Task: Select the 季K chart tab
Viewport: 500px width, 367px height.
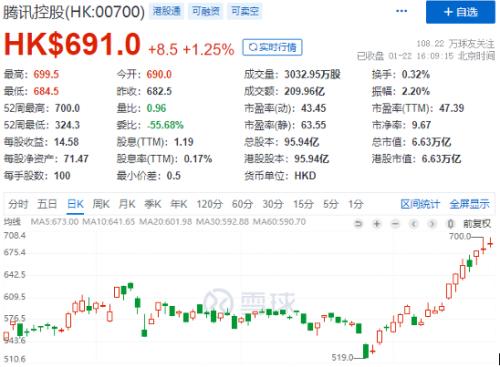Action: pyautogui.click(x=153, y=204)
